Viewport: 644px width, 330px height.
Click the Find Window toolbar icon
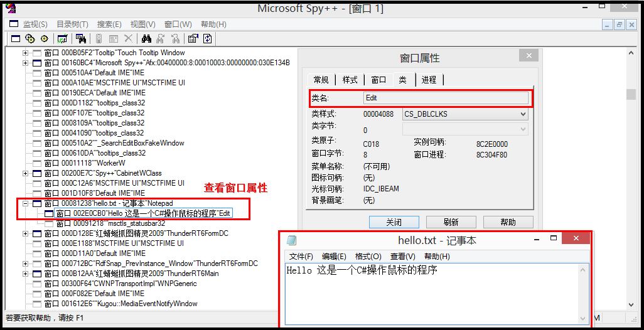point(81,39)
